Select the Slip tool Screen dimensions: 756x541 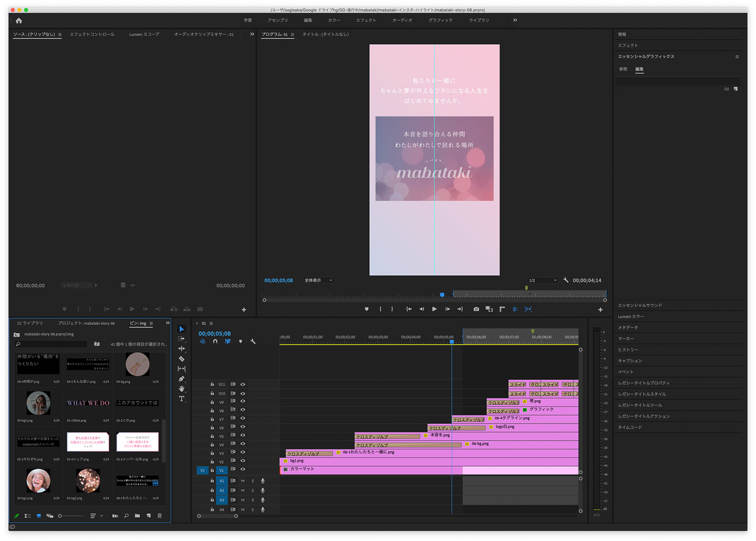click(182, 368)
